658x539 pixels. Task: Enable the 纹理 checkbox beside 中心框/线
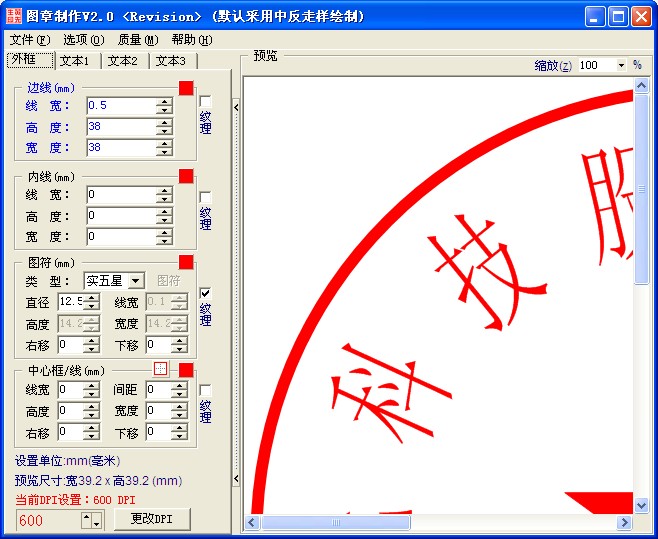[x=205, y=390]
